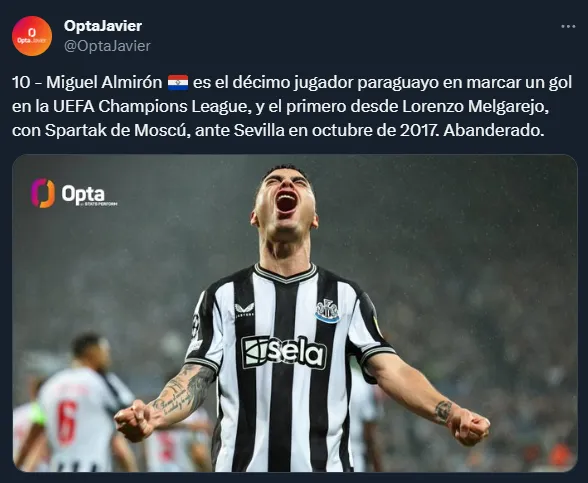Open the attached Almirón celebration photo

[x=295, y=313]
